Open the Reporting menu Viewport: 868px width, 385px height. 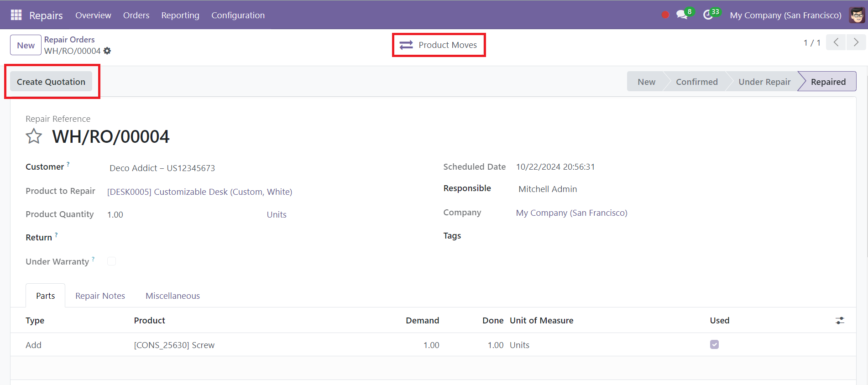(x=180, y=15)
